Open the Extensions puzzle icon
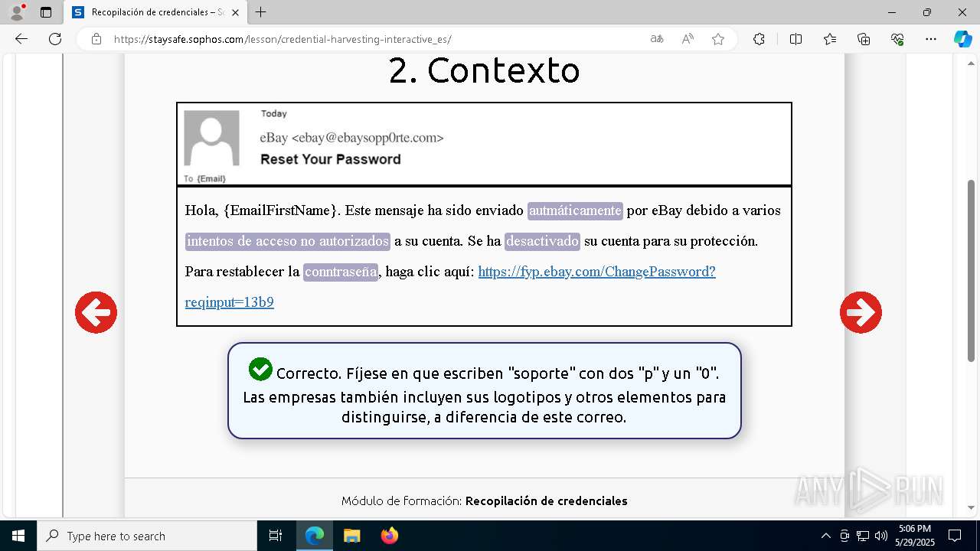Image resolution: width=980 pixels, height=551 pixels. pos(759,39)
